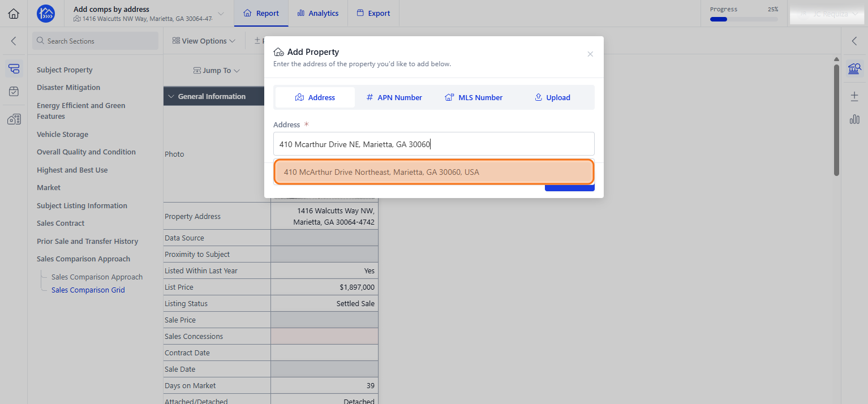Click the plus-minus adjustments icon in right rail
The width and height of the screenshot is (868, 404).
(x=854, y=96)
